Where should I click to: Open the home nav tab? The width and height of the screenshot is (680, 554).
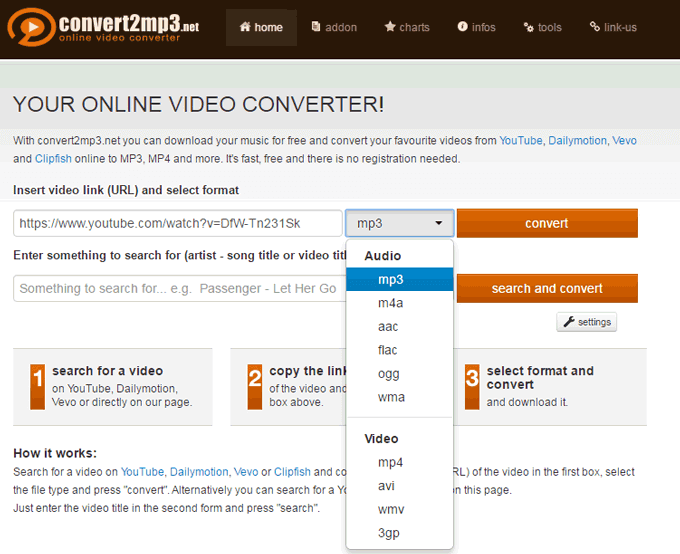tap(261, 27)
